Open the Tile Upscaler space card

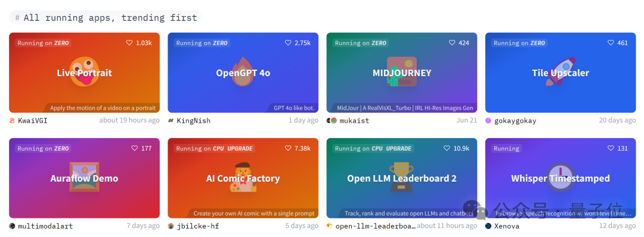pos(561,73)
